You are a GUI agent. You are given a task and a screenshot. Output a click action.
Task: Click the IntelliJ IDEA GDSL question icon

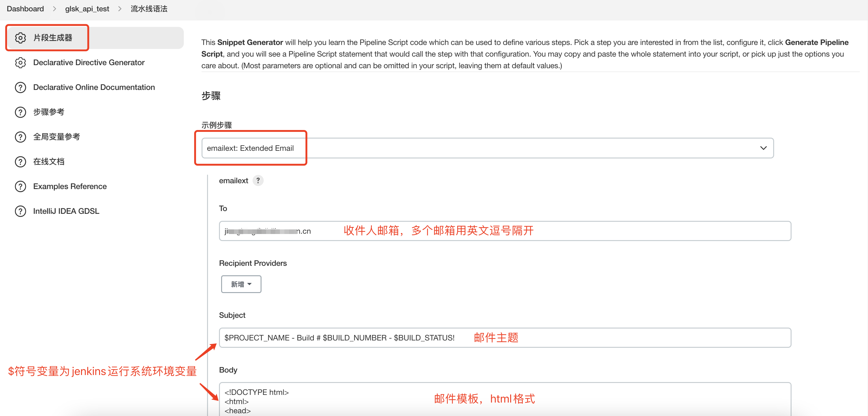(x=20, y=211)
